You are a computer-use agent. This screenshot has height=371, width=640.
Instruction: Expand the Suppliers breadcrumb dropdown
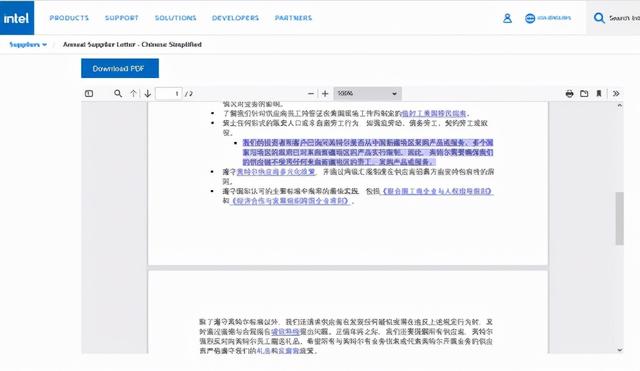[x=28, y=44]
